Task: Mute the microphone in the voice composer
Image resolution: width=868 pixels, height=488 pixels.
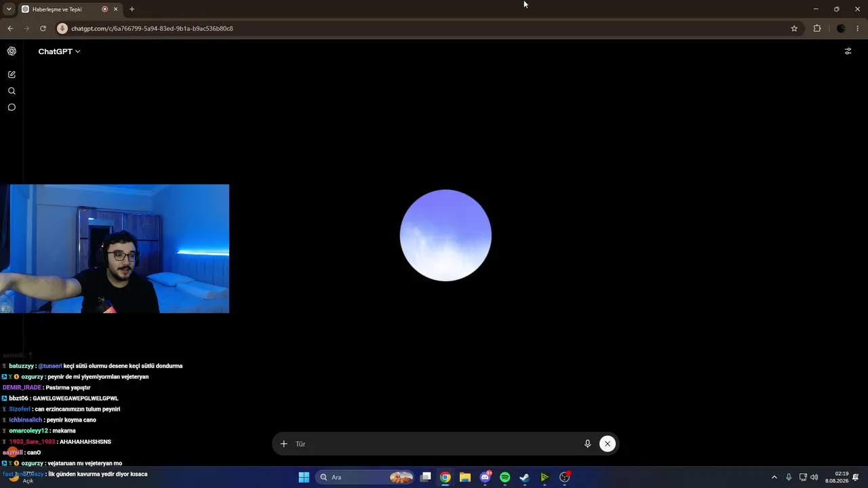Action: (x=588, y=444)
